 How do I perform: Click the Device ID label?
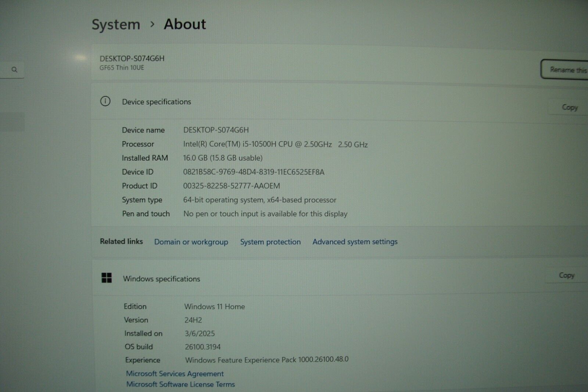click(x=137, y=172)
